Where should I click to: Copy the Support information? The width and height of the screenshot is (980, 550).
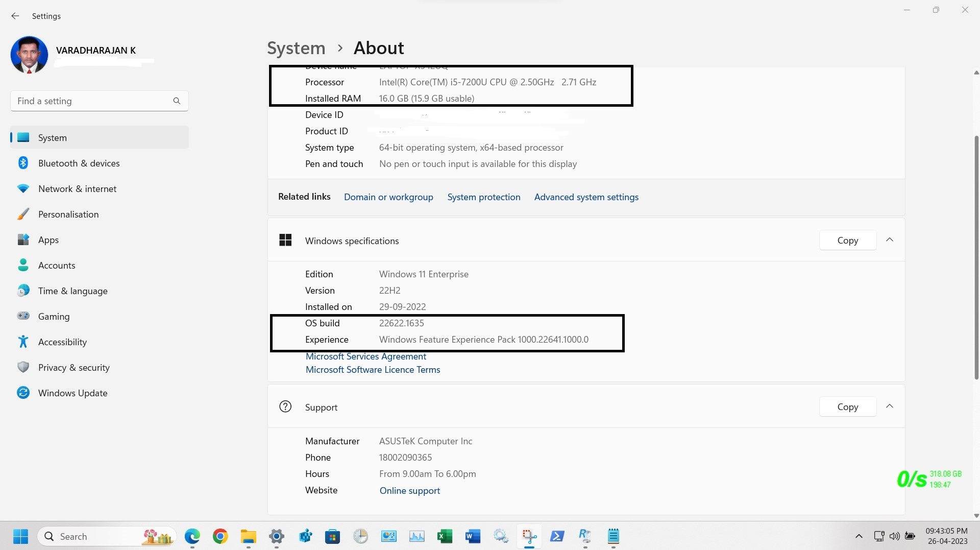848,406
